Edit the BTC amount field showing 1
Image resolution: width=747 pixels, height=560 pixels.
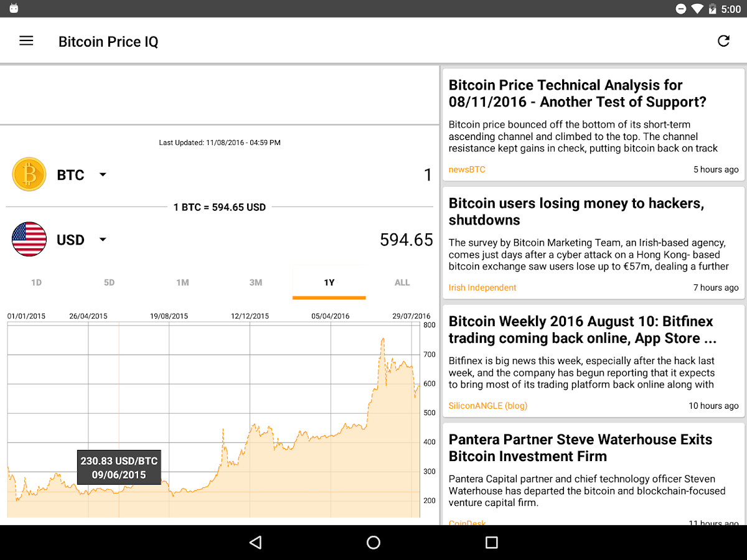428,175
